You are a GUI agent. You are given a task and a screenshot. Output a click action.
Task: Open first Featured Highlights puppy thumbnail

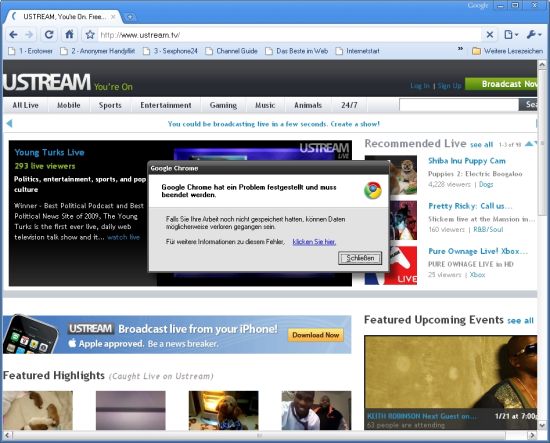[x=38, y=410]
